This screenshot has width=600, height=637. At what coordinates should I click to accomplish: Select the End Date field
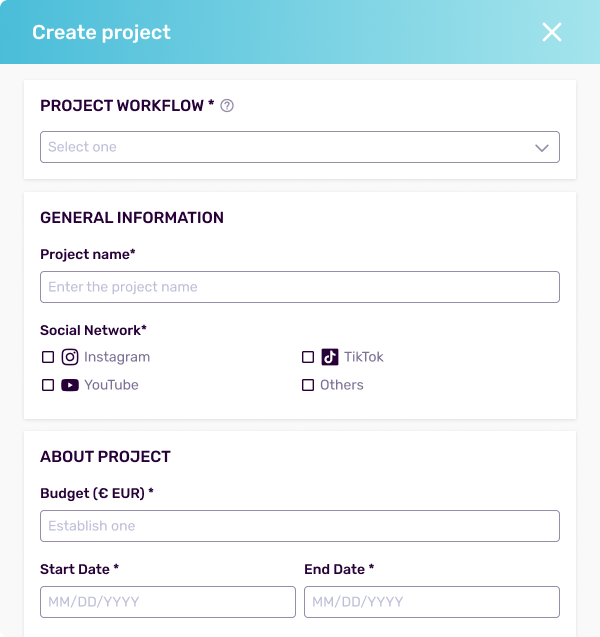click(432, 602)
